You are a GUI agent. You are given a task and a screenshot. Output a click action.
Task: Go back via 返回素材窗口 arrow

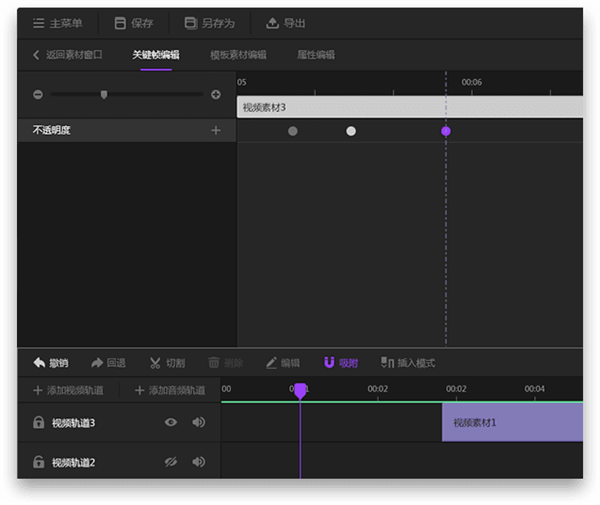click(x=37, y=55)
